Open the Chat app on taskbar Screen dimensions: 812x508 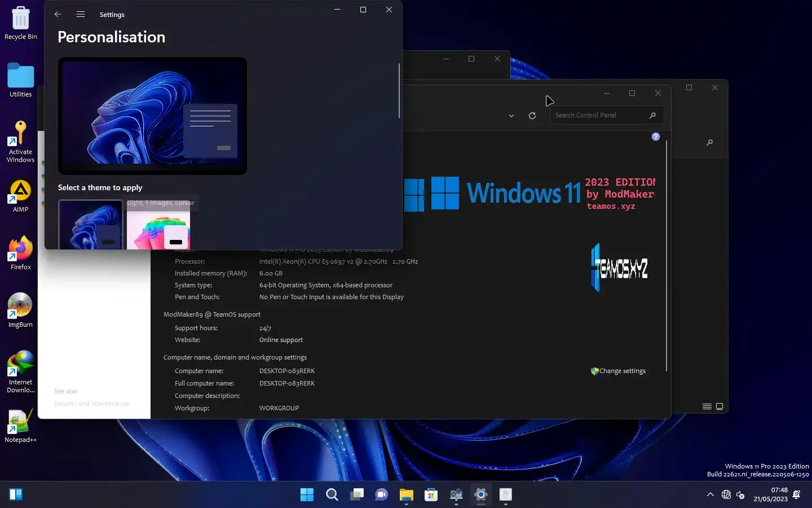click(x=382, y=494)
